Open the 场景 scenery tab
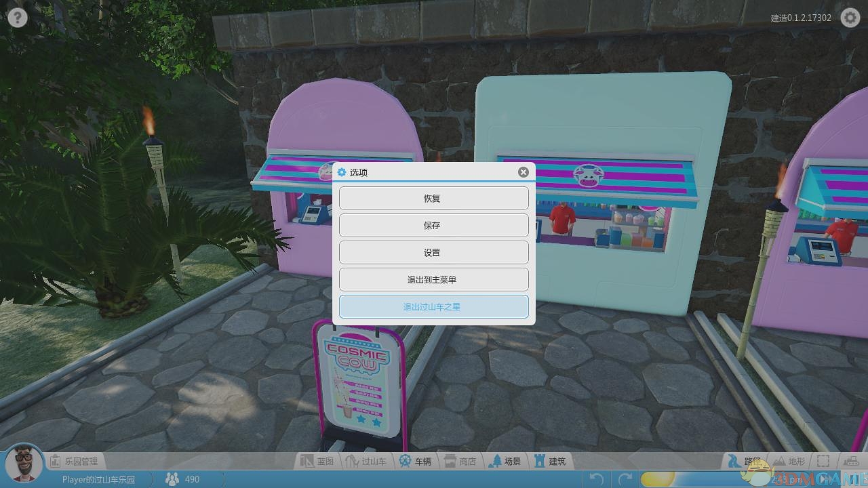 coord(505,462)
